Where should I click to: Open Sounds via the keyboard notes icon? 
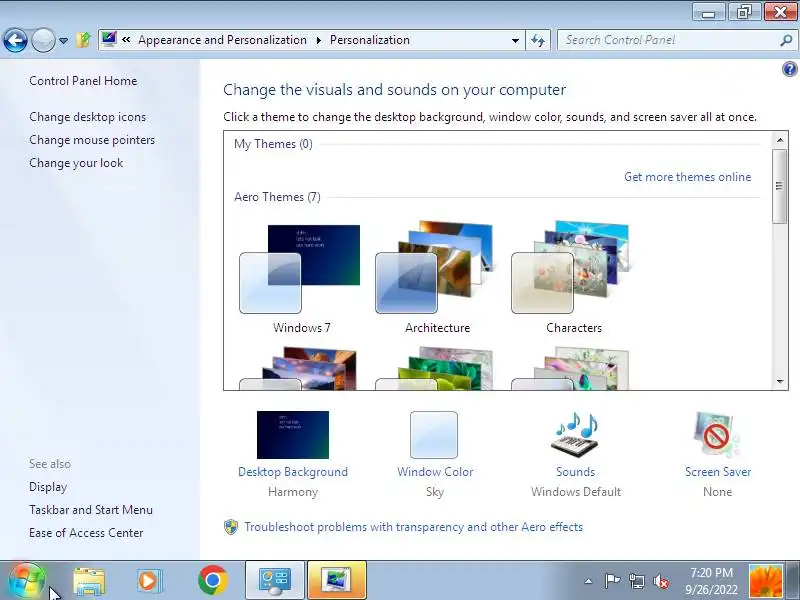tap(576, 435)
